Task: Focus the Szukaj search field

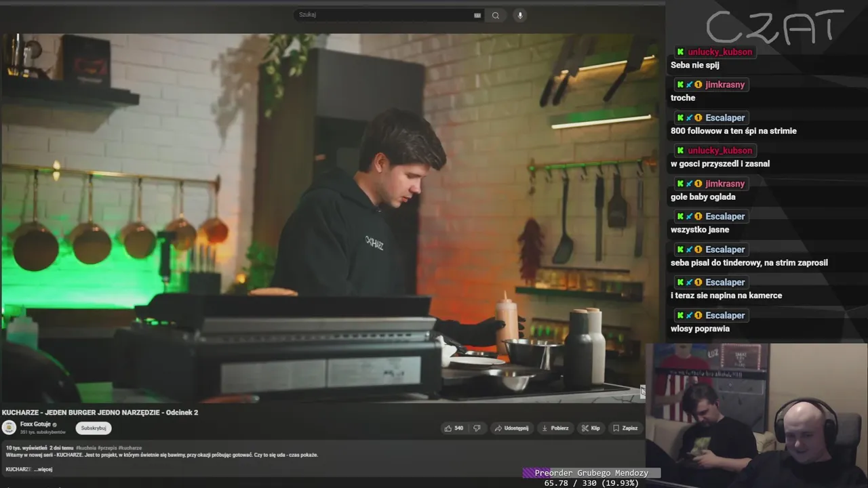Action: click(389, 15)
